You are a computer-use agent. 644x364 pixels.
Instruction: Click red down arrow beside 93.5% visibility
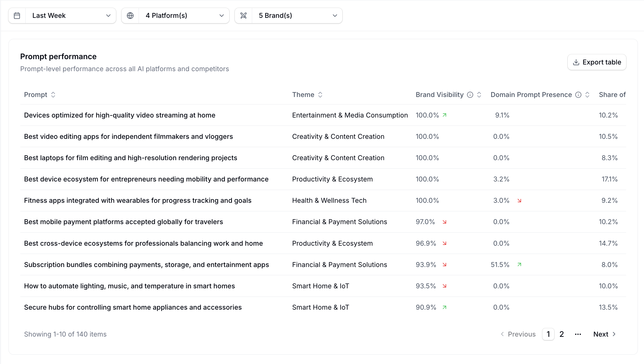pos(444,286)
